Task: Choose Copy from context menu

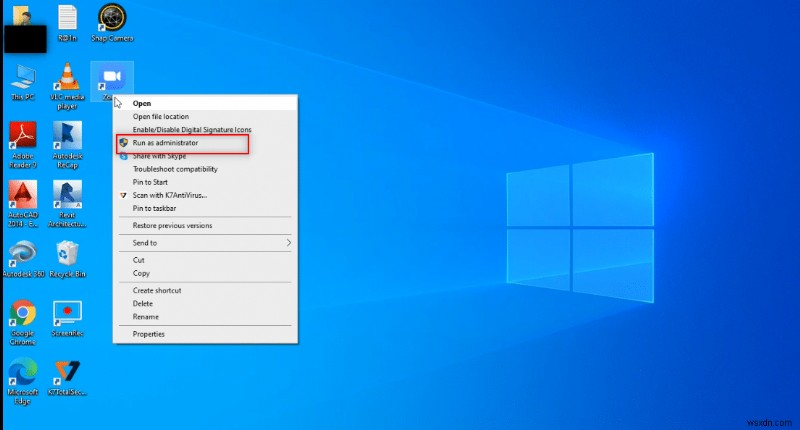Action: coord(205,273)
